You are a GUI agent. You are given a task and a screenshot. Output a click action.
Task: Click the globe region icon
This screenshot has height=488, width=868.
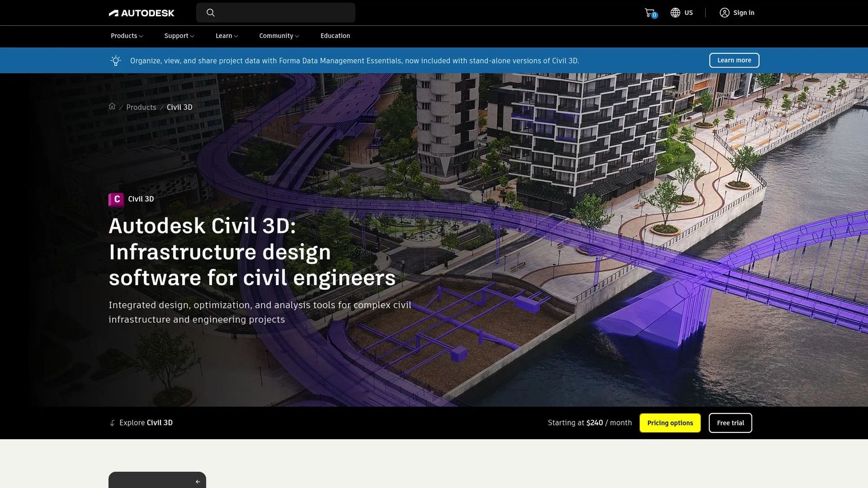pyautogui.click(x=675, y=13)
